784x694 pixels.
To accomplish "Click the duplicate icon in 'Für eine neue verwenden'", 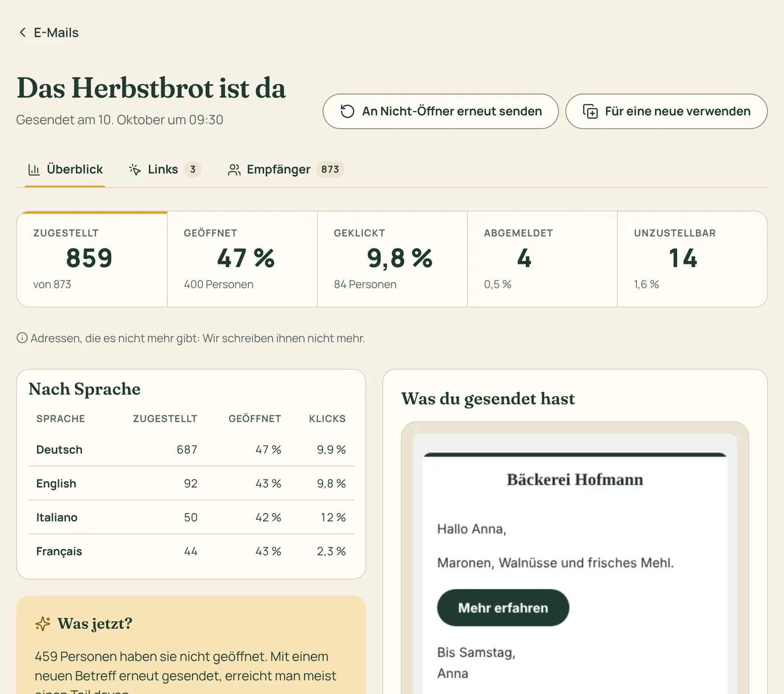I will coord(590,111).
